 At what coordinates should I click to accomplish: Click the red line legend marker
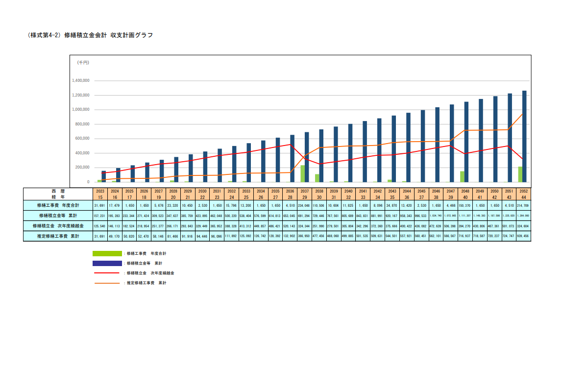[x=107, y=273]
